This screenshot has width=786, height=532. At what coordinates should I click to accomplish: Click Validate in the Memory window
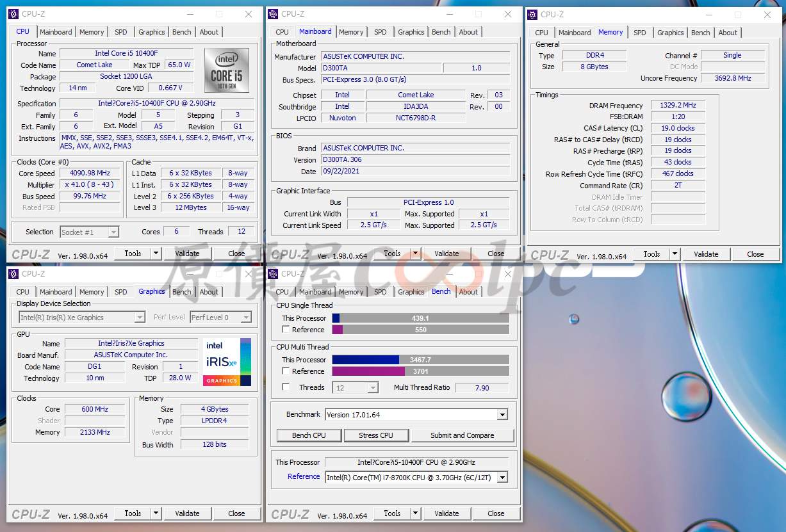tap(706, 254)
